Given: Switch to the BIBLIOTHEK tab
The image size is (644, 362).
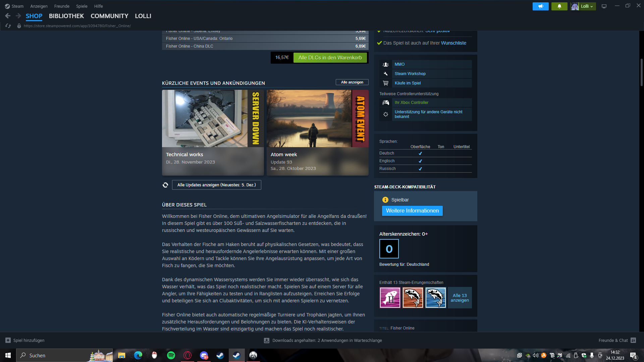Looking at the screenshot, I should point(66,16).
